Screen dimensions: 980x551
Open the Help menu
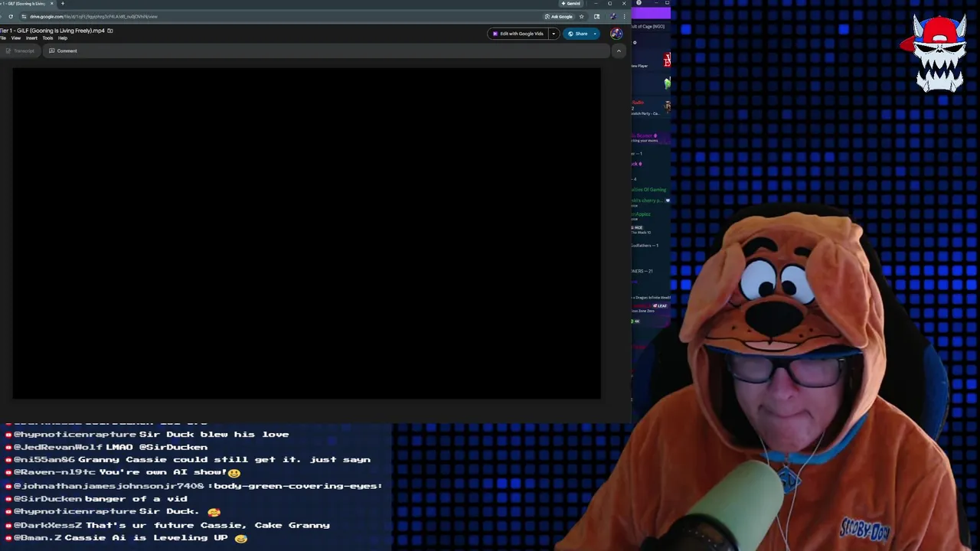pyautogui.click(x=63, y=38)
